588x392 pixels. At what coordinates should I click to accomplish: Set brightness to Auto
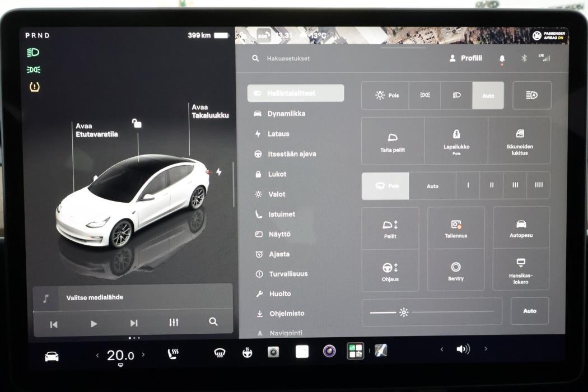(x=530, y=311)
